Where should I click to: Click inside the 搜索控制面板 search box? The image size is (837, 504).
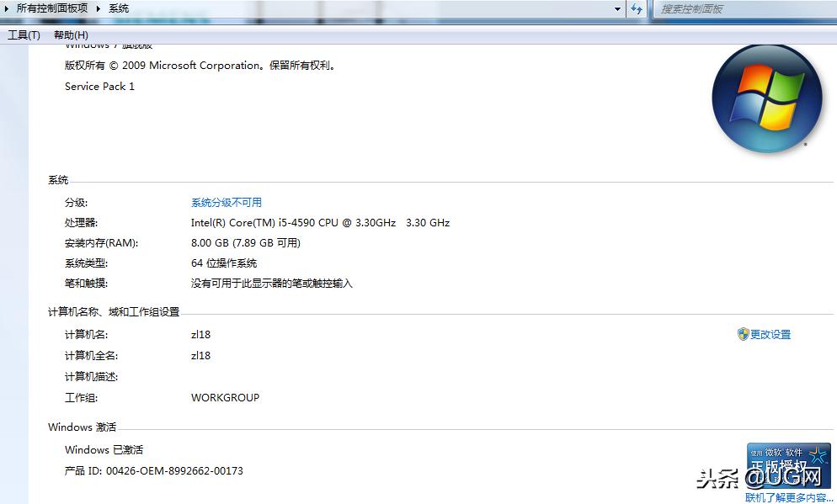pyautogui.click(x=741, y=8)
